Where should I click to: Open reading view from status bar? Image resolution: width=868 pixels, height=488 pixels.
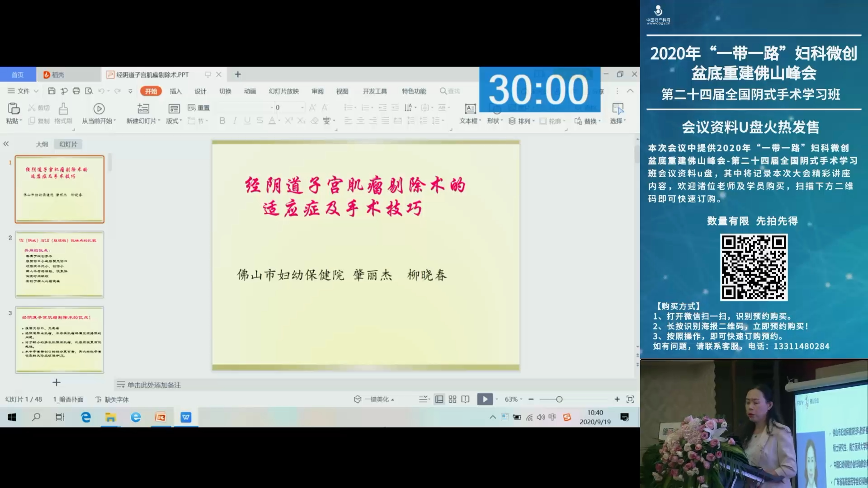465,399
